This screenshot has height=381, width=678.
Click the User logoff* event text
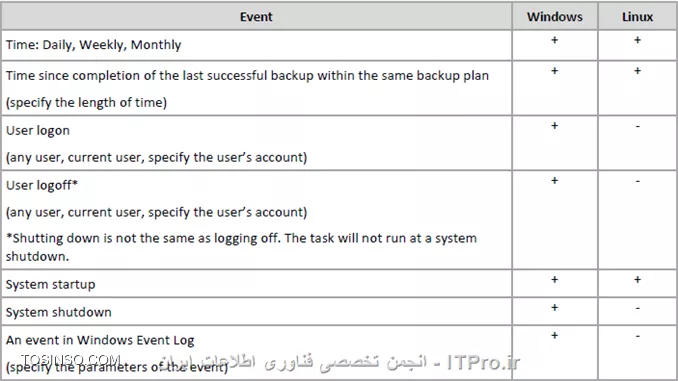pos(42,186)
